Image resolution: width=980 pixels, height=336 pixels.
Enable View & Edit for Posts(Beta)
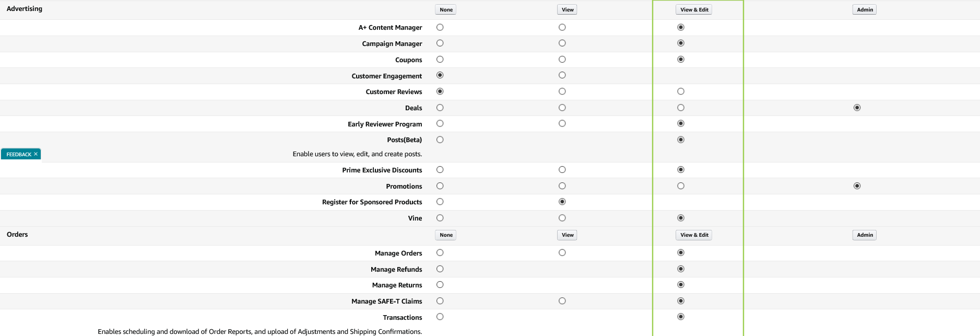click(680, 139)
